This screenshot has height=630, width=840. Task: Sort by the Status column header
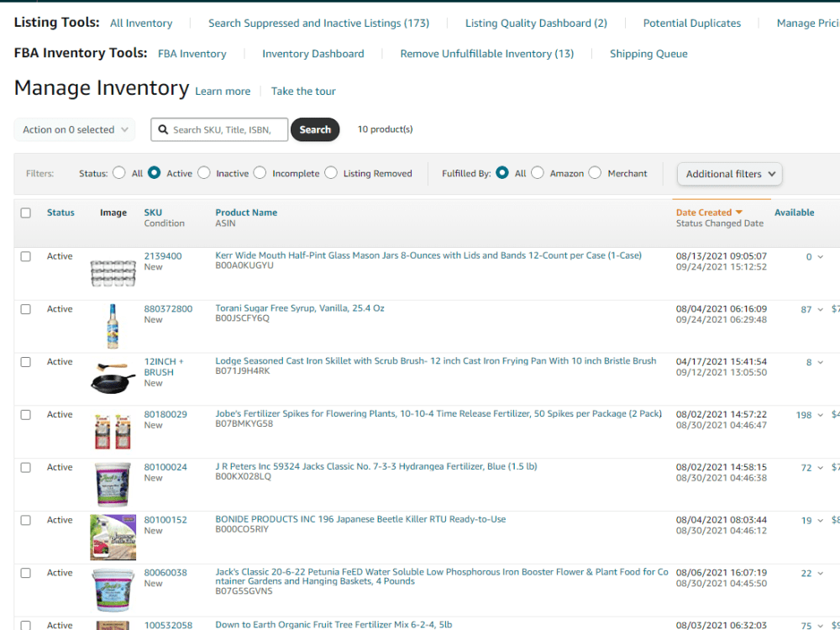tap(60, 213)
